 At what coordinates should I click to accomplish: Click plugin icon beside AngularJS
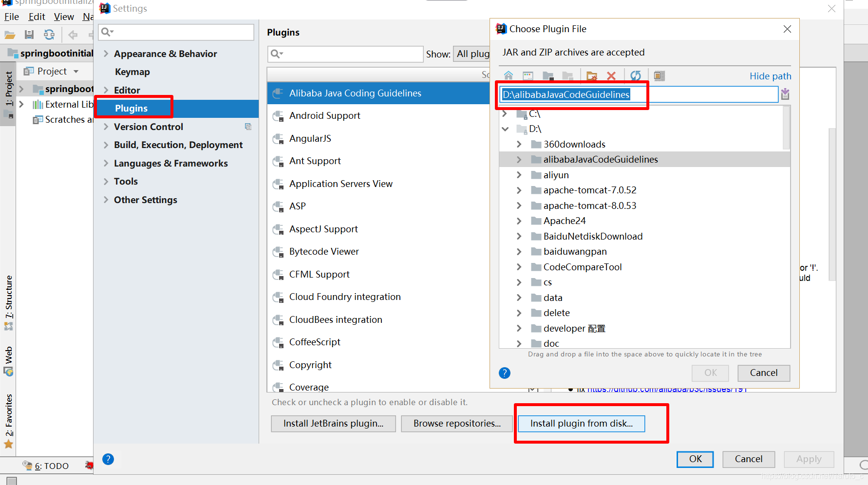(278, 139)
